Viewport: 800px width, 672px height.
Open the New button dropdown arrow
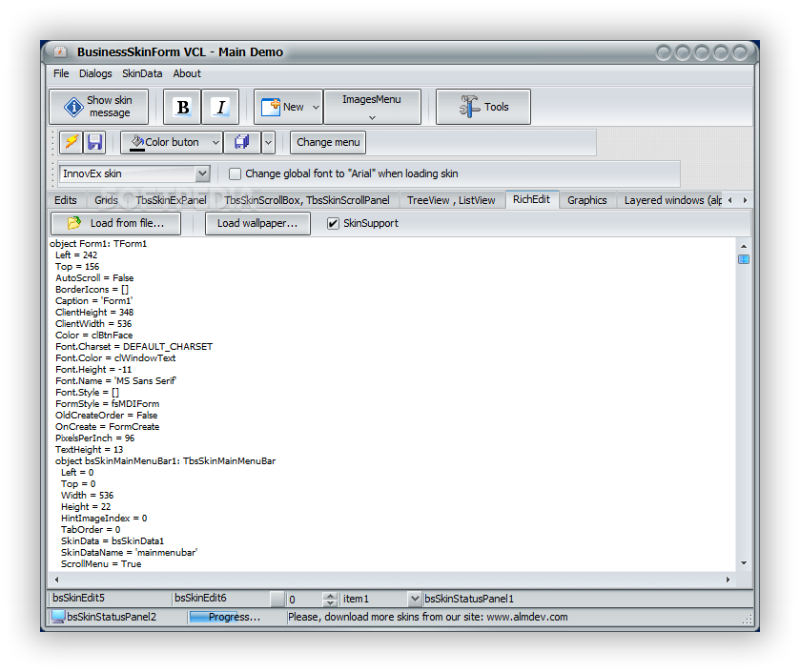tap(317, 107)
